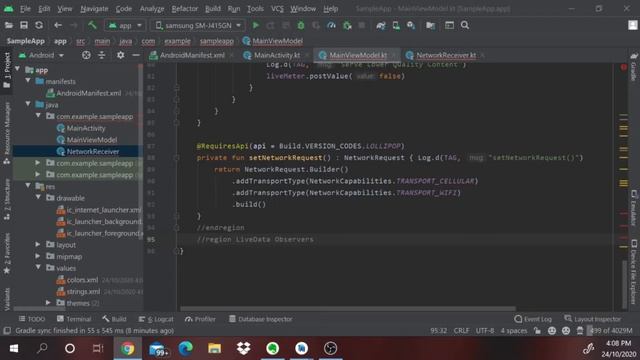Open the SDK Manager icon
Screen dimensions: 640x360
click(x=411, y=25)
